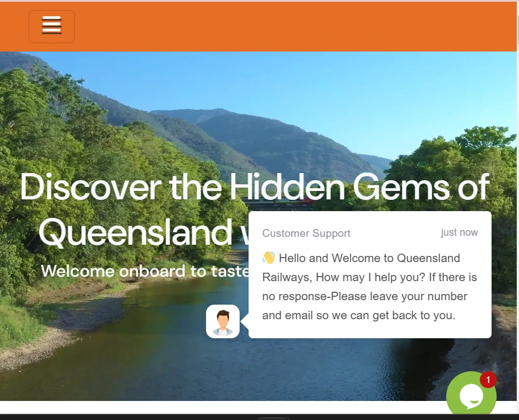
Task: Click the "just now" message timestamp
Action: 460,232
